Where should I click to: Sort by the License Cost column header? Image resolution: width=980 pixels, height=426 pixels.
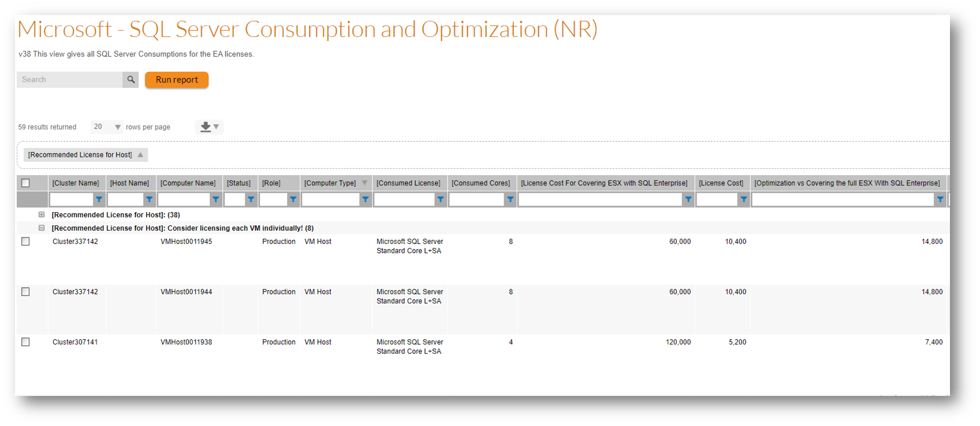[x=721, y=183]
